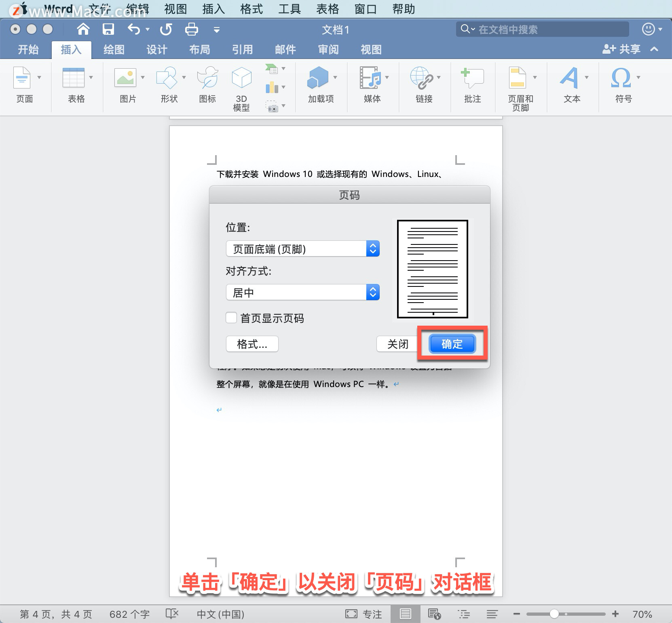Select the Draft view icon

[x=492, y=614]
